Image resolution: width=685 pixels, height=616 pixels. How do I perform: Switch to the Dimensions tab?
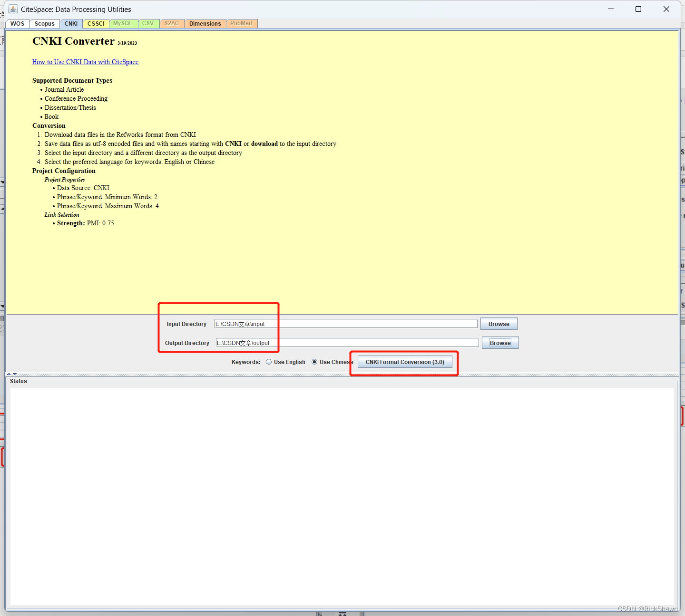tap(205, 24)
